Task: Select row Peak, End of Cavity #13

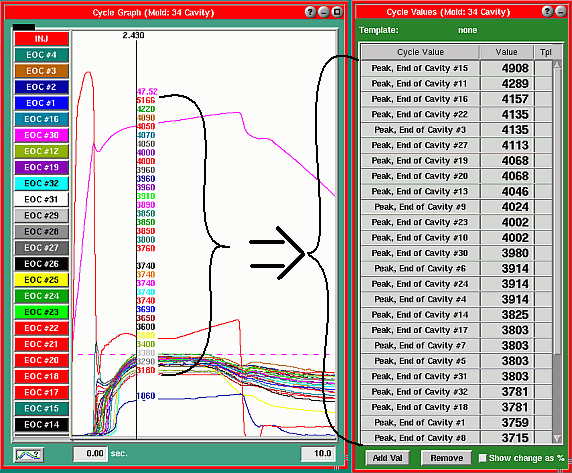Action: click(x=456, y=191)
